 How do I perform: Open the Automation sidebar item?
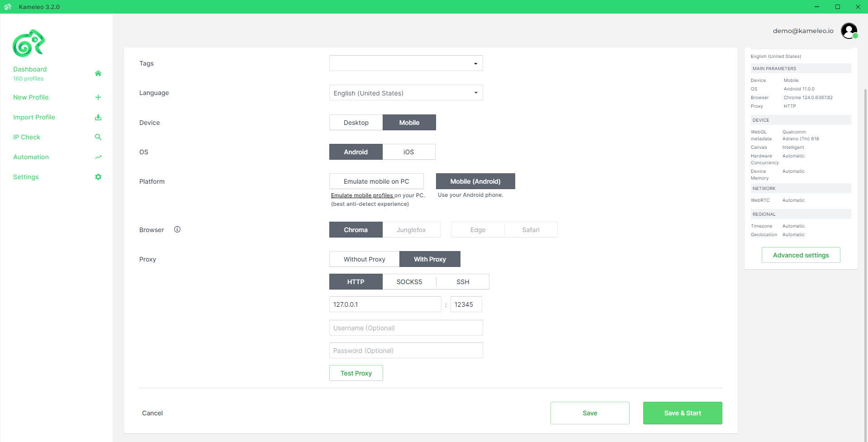coord(31,157)
